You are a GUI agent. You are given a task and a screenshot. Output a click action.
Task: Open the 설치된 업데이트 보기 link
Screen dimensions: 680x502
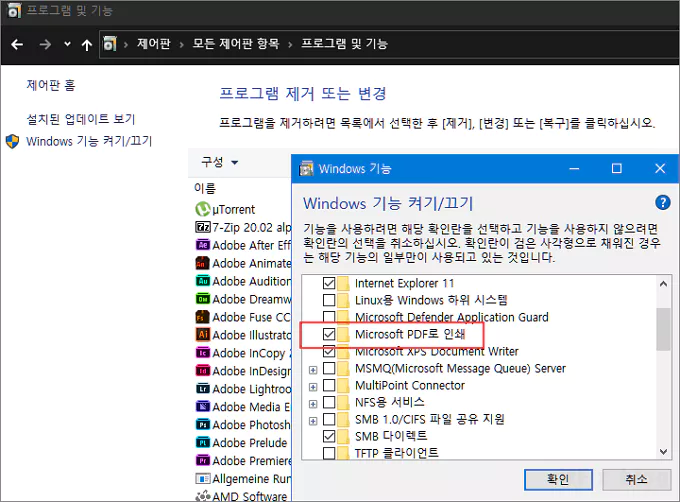click(81, 119)
